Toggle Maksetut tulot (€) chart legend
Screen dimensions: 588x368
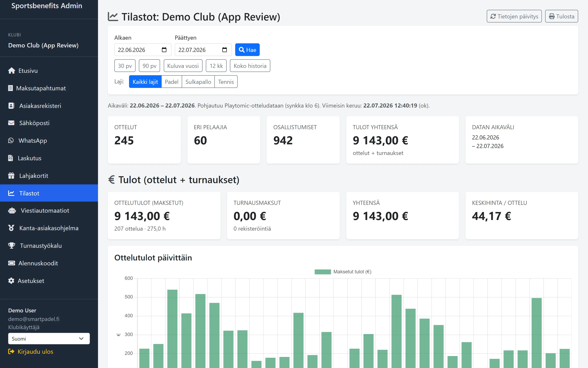click(x=343, y=272)
